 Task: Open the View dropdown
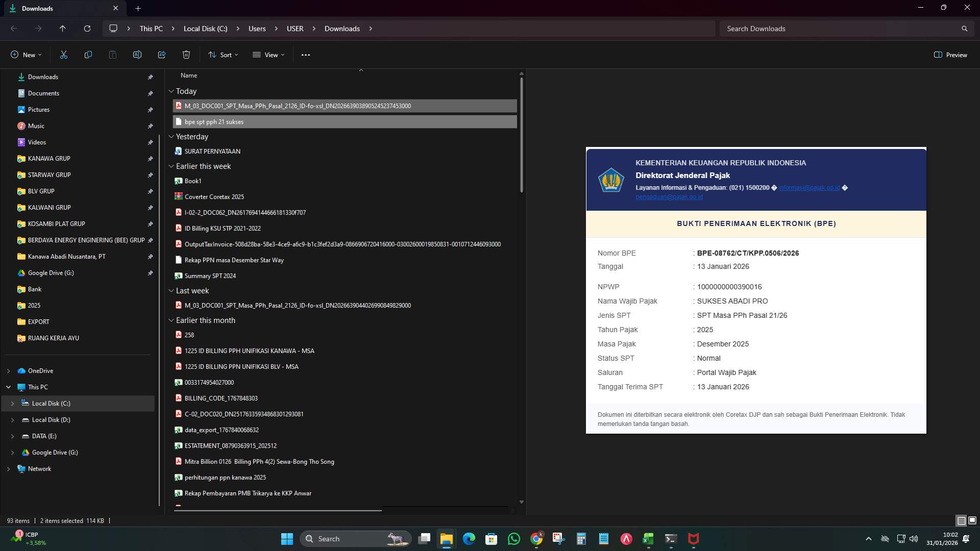coord(268,55)
